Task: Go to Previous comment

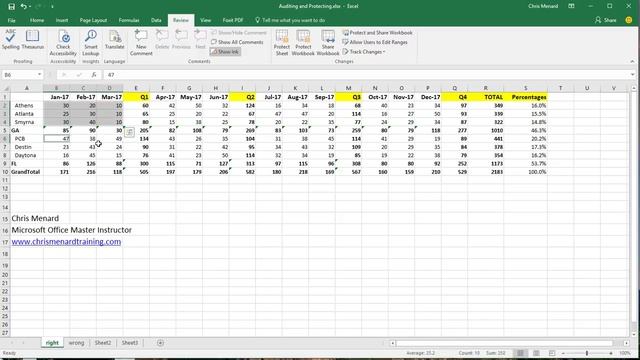Action: click(181, 40)
